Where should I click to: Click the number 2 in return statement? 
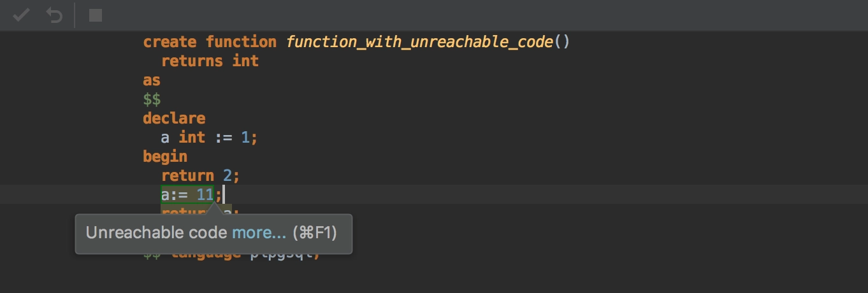(228, 176)
